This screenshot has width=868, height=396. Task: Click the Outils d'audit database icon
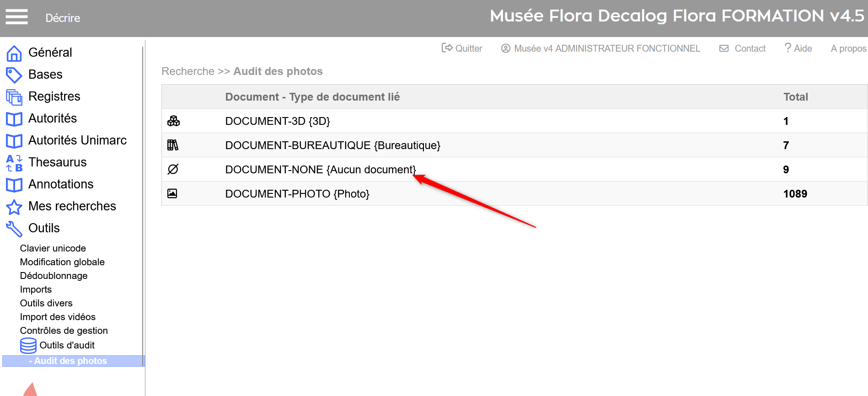(28, 345)
